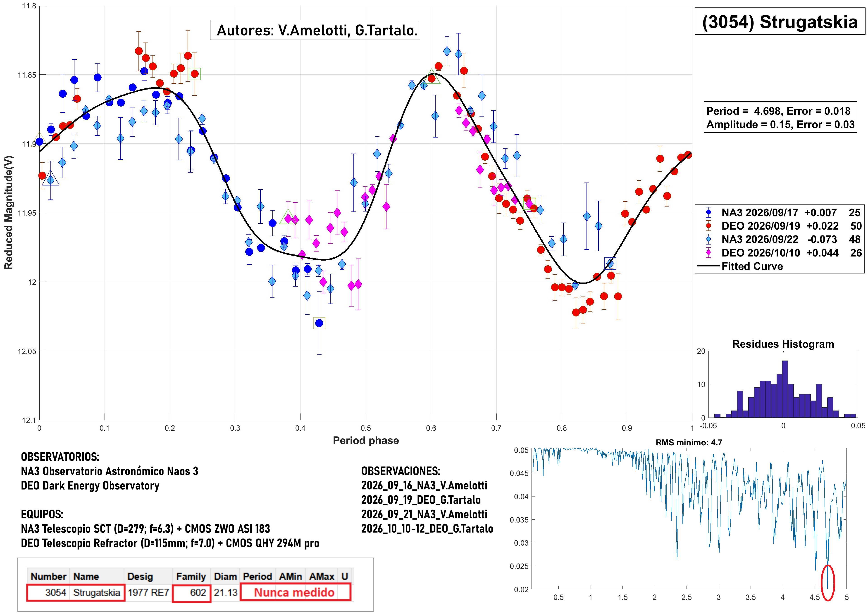Click the red circle marker in the legend

point(709,226)
